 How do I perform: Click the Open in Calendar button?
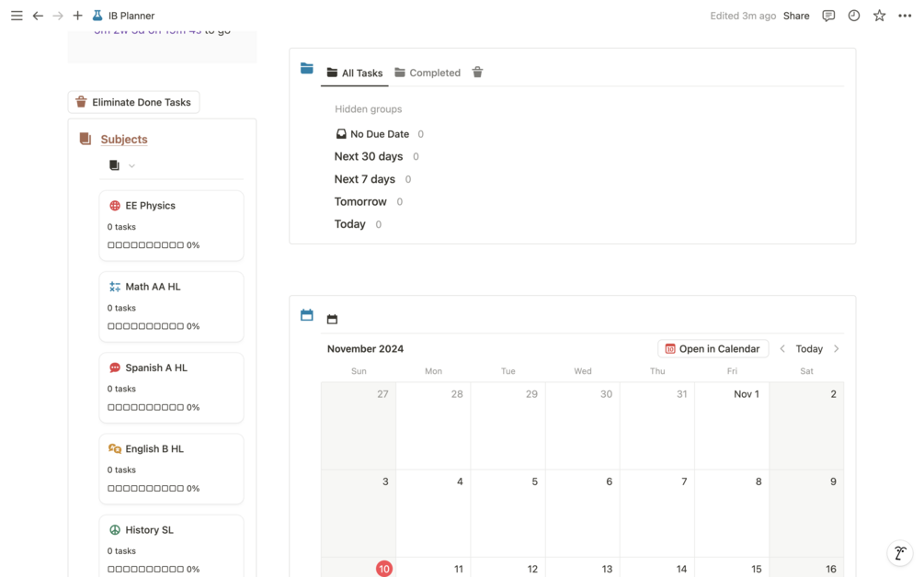(x=713, y=348)
